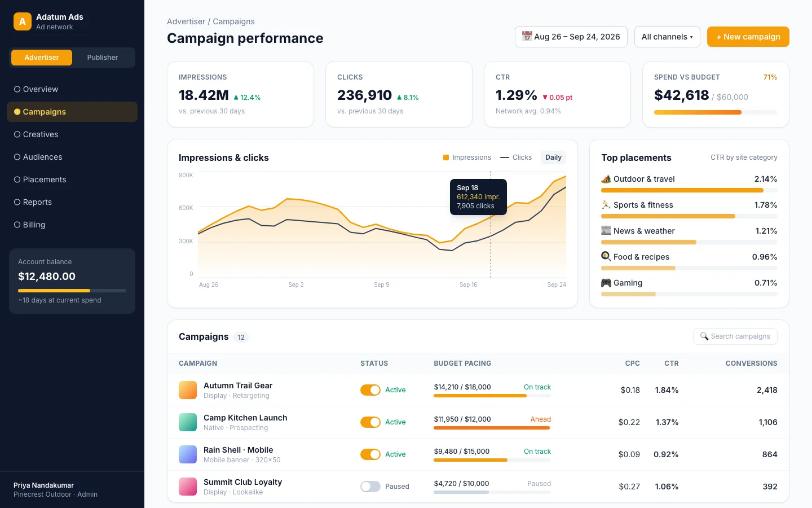Click the Spend vs Budget progress bar
The width and height of the screenshot is (812, 508).
(716, 112)
